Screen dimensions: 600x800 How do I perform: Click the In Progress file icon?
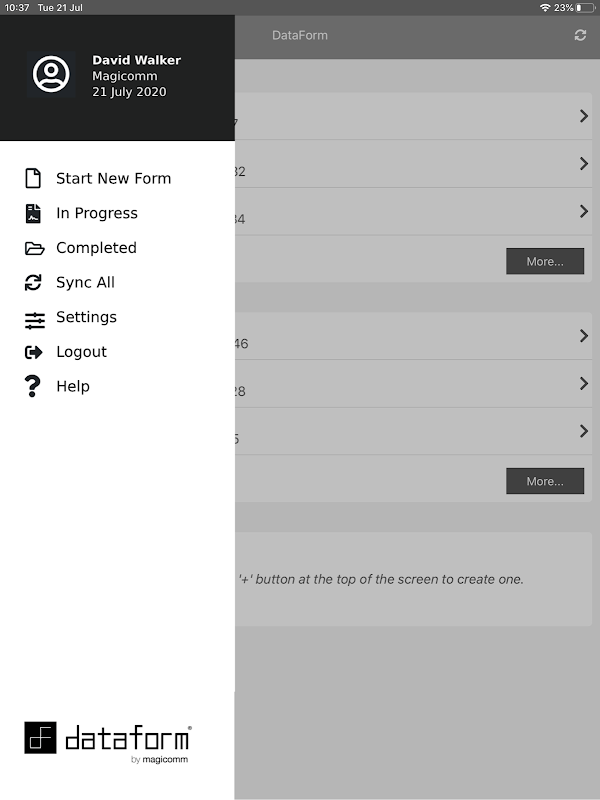click(34, 213)
